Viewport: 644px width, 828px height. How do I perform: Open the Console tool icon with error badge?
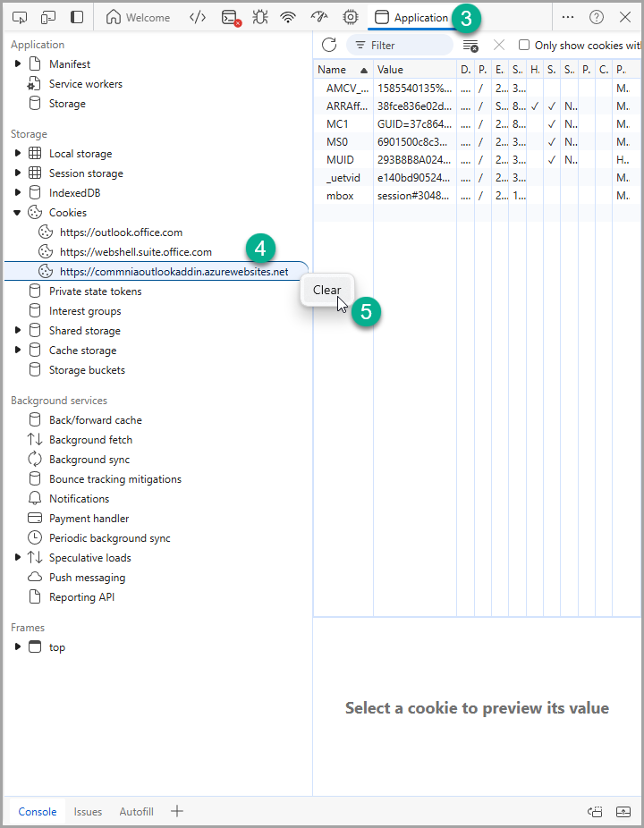pyautogui.click(x=231, y=18)
